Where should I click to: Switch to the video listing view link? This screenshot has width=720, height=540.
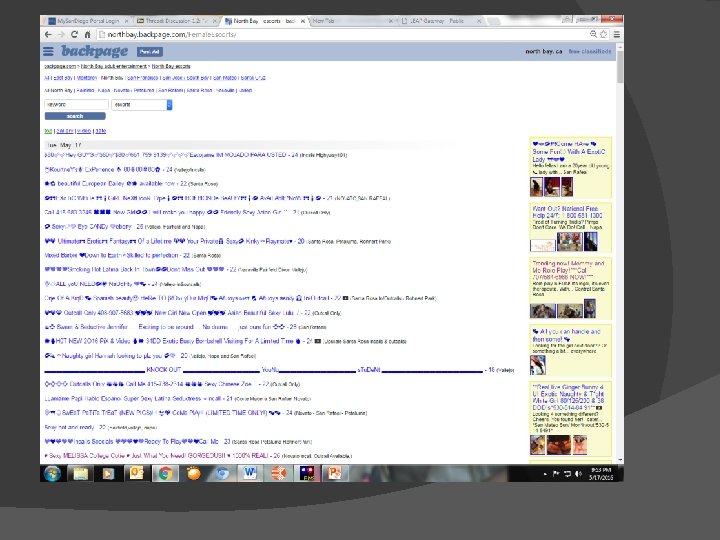[84, 131]
